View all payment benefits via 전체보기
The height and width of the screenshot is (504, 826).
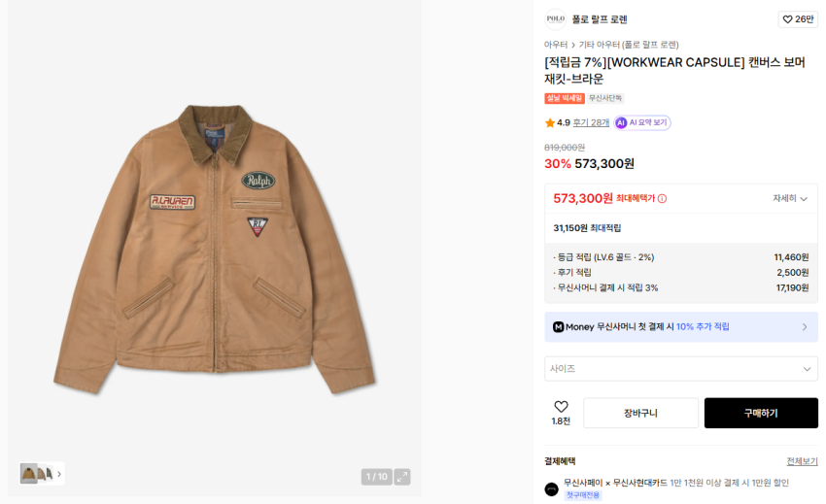click(x=802, y=461)
